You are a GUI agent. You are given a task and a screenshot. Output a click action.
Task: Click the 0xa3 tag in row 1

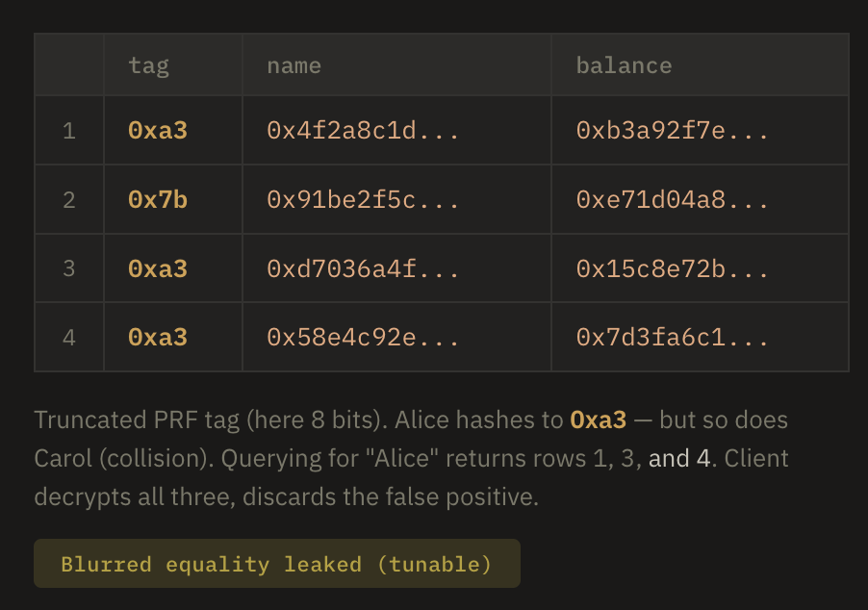tap(158, 131)
